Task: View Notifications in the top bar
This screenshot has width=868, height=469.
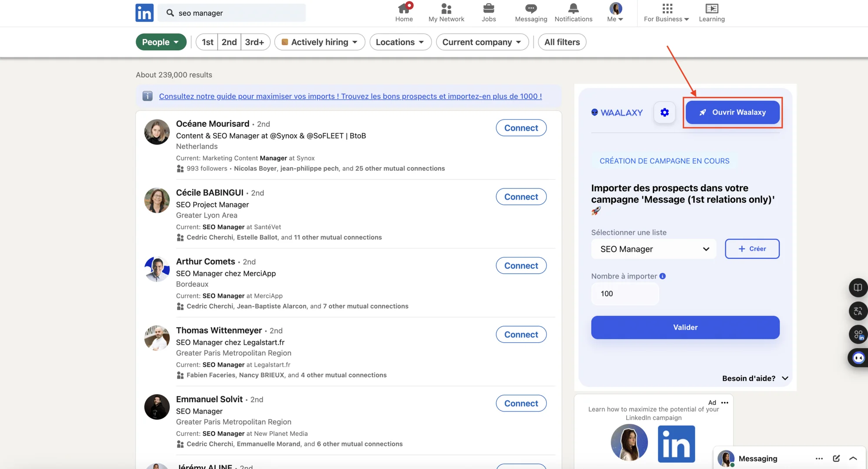Action: point(573,13)
